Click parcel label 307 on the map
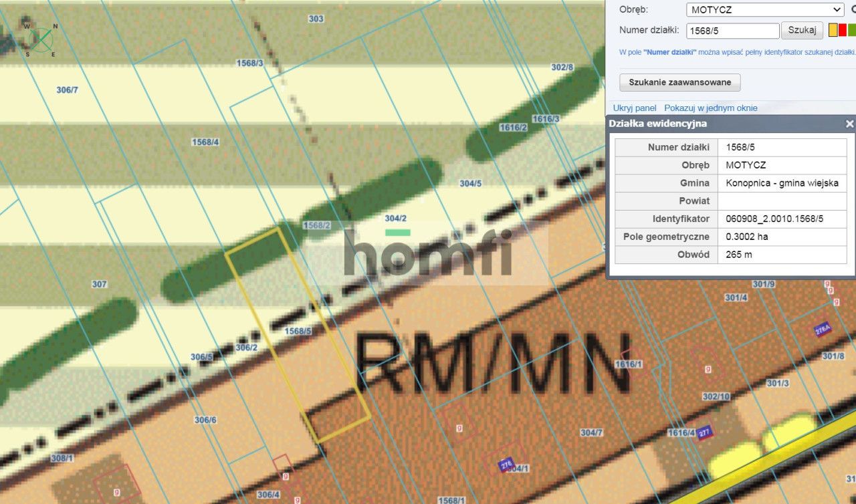Image resolution: width=856 pixels, height=504 pixels. click(99, 284)
